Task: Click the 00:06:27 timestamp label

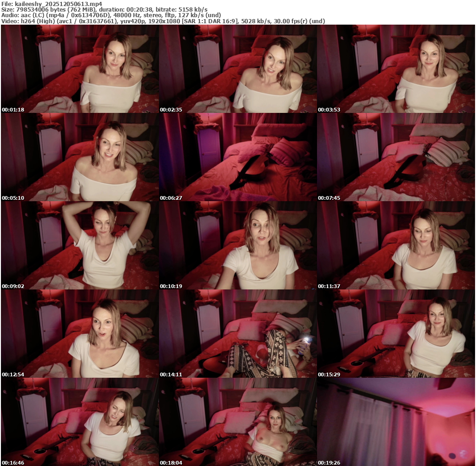Action: click(171, 198)
